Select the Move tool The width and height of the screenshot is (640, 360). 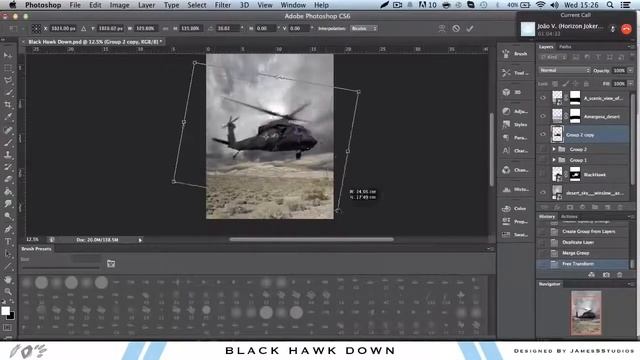pos(7,55)
